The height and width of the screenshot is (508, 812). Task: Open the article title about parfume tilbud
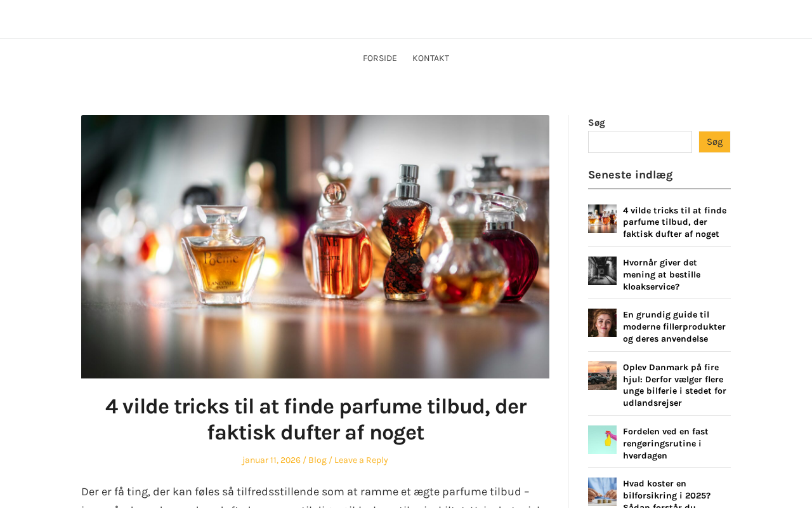315,419
